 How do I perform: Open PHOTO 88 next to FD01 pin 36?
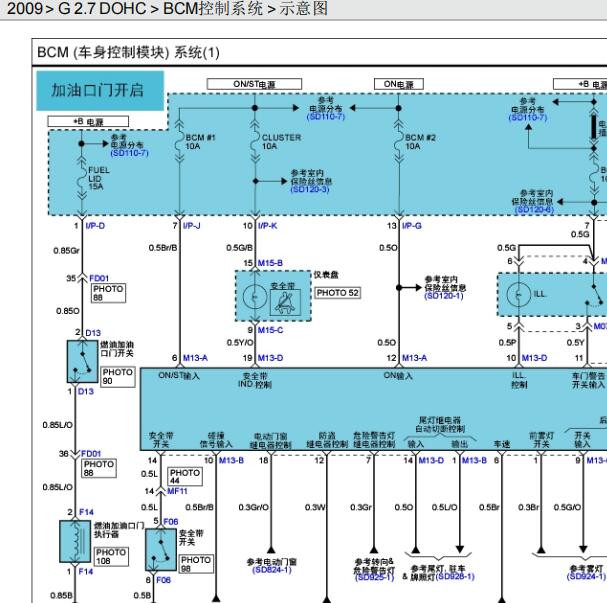(x=99, y=468)
